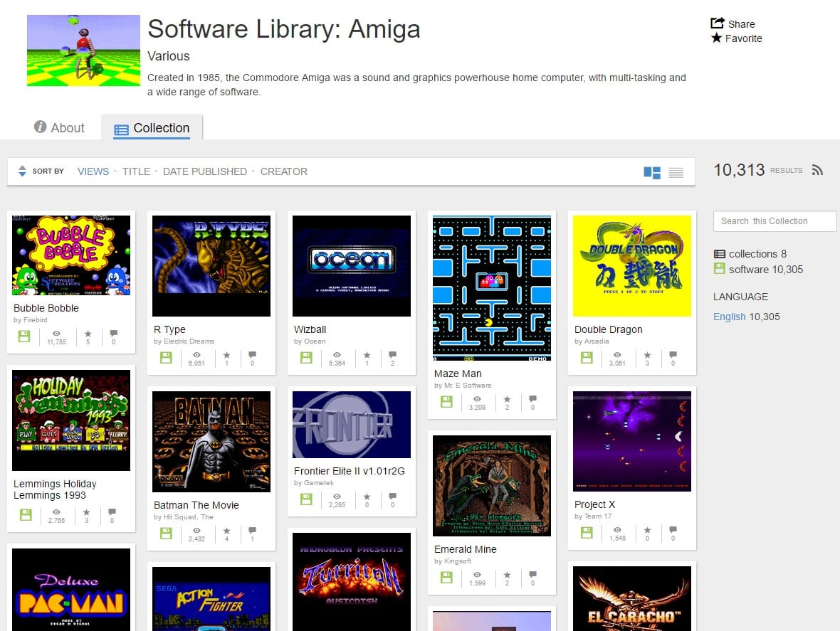
Task: Filter by English language
Action: tap(729, 317)
